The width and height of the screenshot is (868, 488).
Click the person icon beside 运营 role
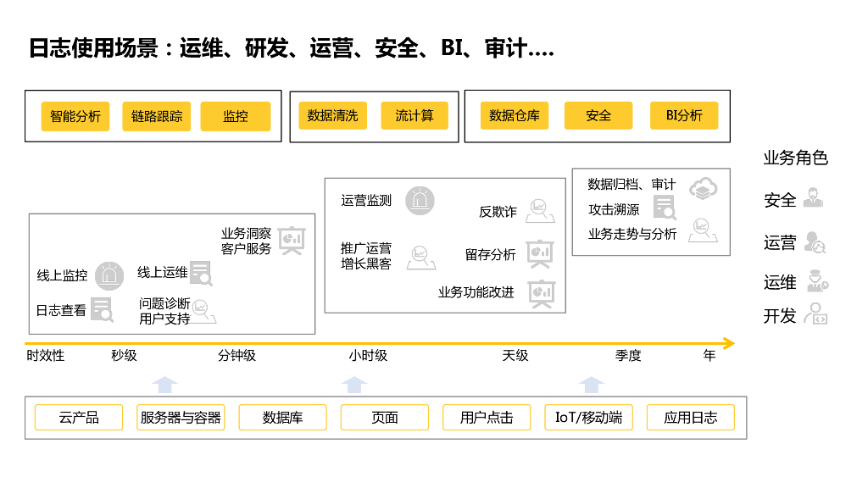815,242
